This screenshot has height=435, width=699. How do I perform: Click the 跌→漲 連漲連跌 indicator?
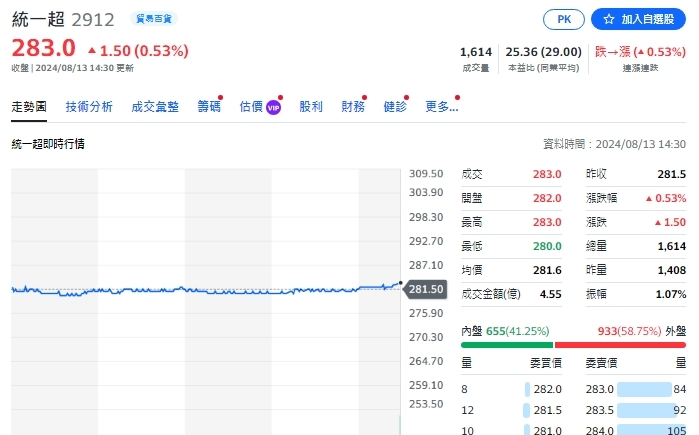click(x=640, y=52)
